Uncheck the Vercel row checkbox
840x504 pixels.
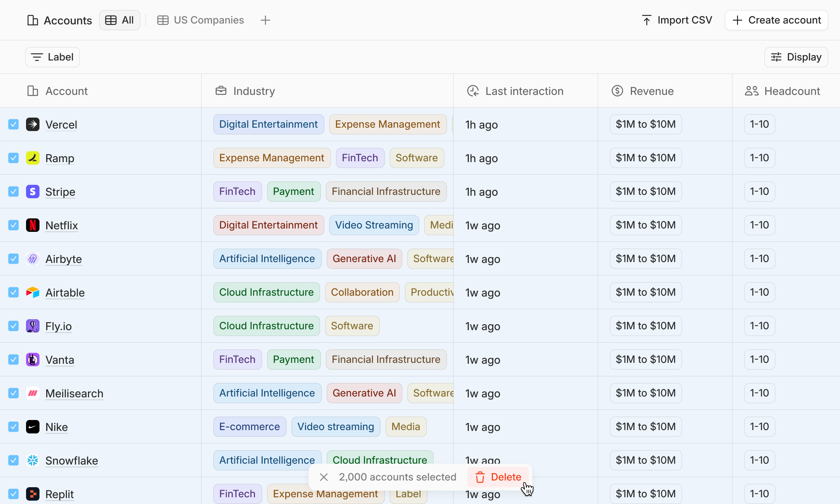13,124
